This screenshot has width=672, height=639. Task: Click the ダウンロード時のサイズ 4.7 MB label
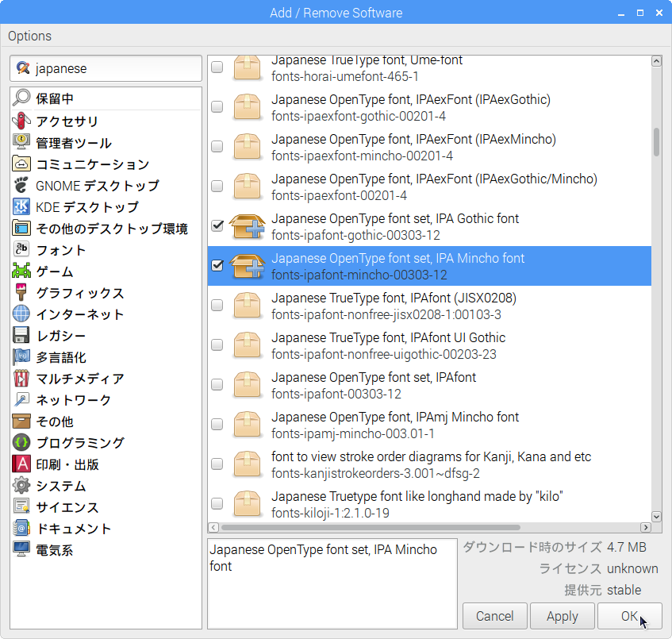click(x=555, y=547)
